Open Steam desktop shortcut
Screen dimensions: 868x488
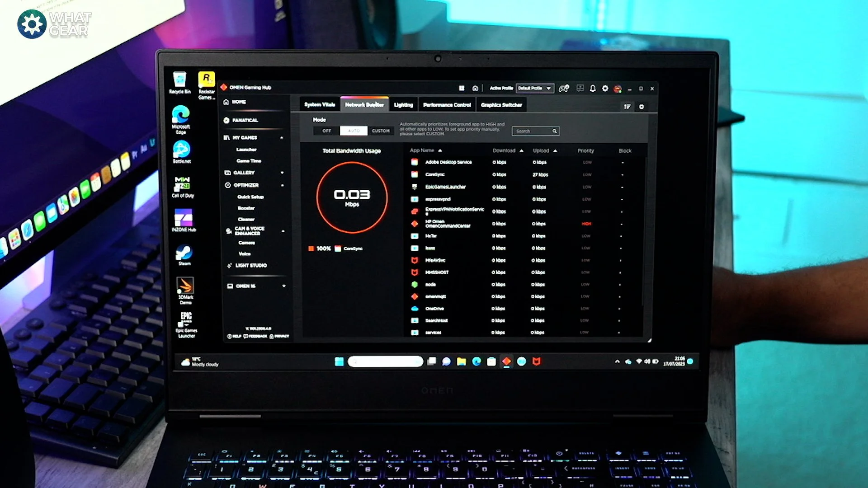tap(184, 255)
